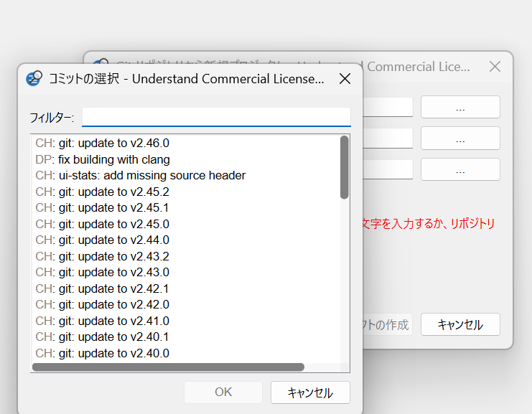This screenshot has width=532, height=414.
Task: Click the first '...' browse button
Action: tap(460, 107)
